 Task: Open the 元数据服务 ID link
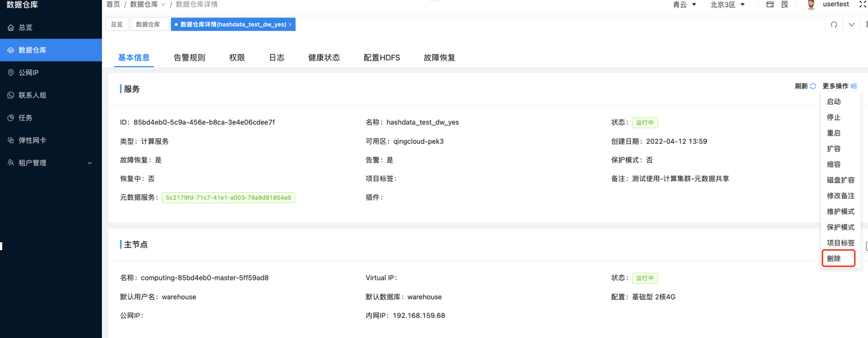click(228, 198)
